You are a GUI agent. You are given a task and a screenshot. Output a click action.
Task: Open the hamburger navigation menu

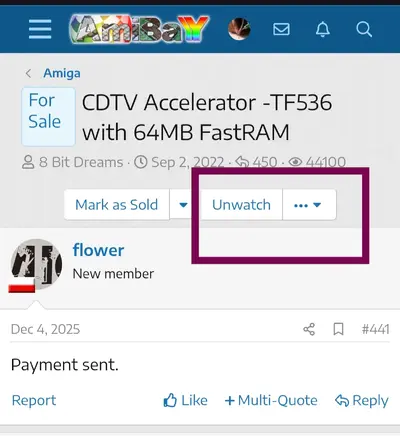pyautogui.click(x=40, y=29)
